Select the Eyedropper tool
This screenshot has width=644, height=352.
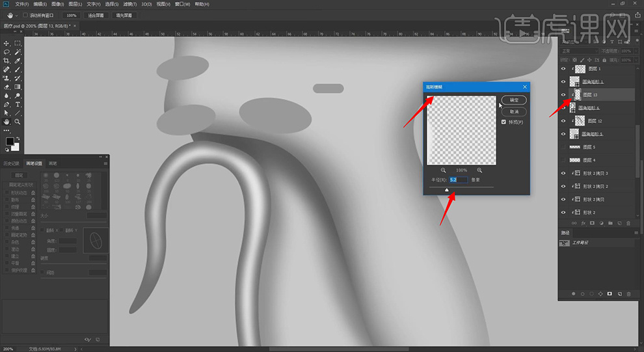coord(18,61)
